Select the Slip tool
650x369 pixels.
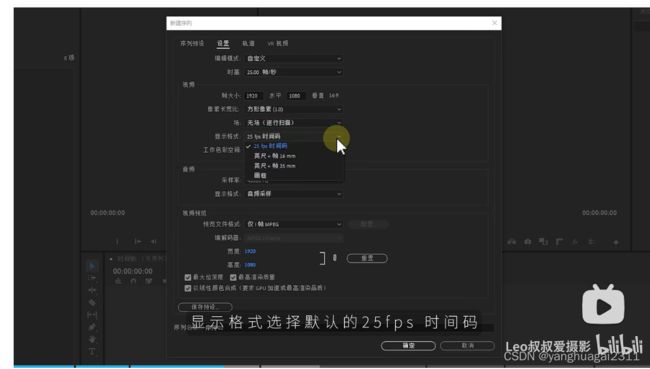point(92,315)
